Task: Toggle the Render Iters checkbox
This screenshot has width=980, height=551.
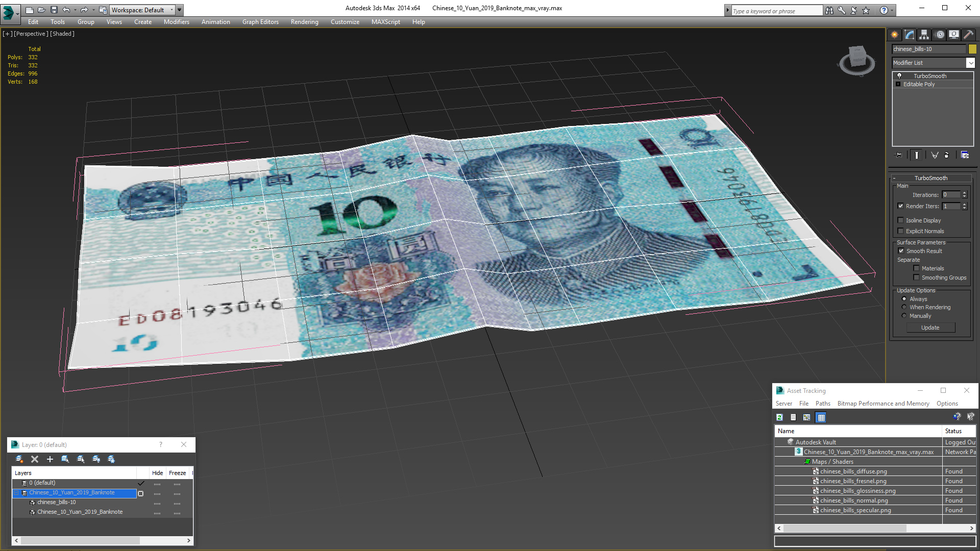Action: pos(900,206)
